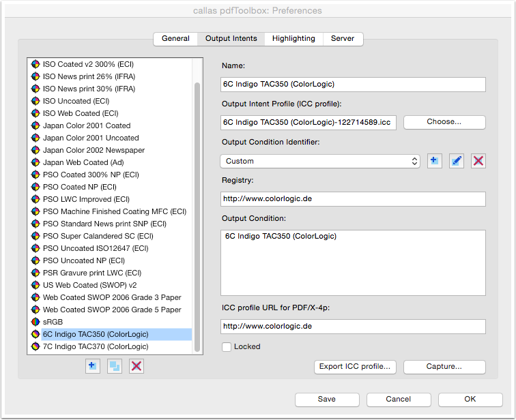
Task: Click the icon beside PSR Gravure print LWC (ECI)
Action: pyautogui.click(x=35, y=273)
